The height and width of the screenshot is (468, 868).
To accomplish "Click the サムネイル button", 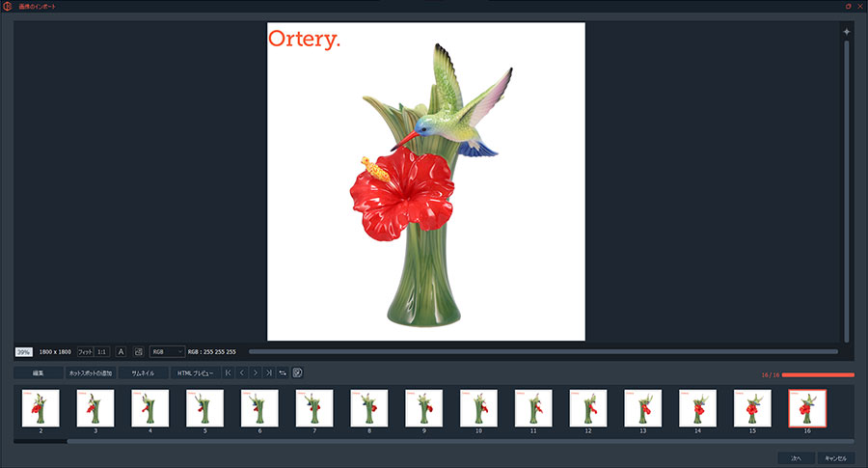I will 143,372.
